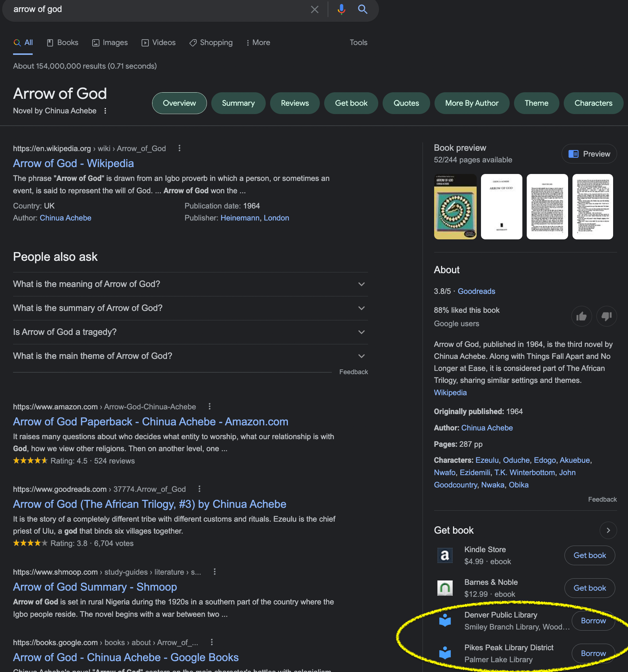Select the Overview chip

click(x=179, y=103)
